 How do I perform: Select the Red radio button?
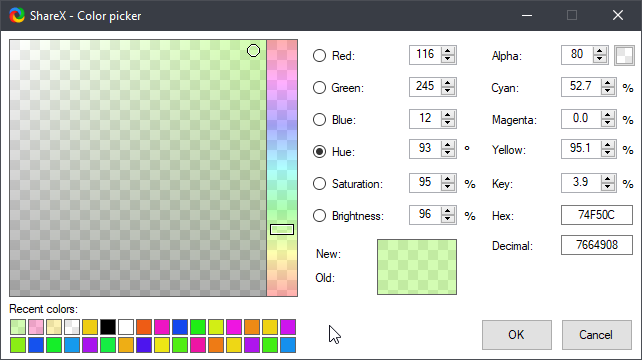click(319, 56)
